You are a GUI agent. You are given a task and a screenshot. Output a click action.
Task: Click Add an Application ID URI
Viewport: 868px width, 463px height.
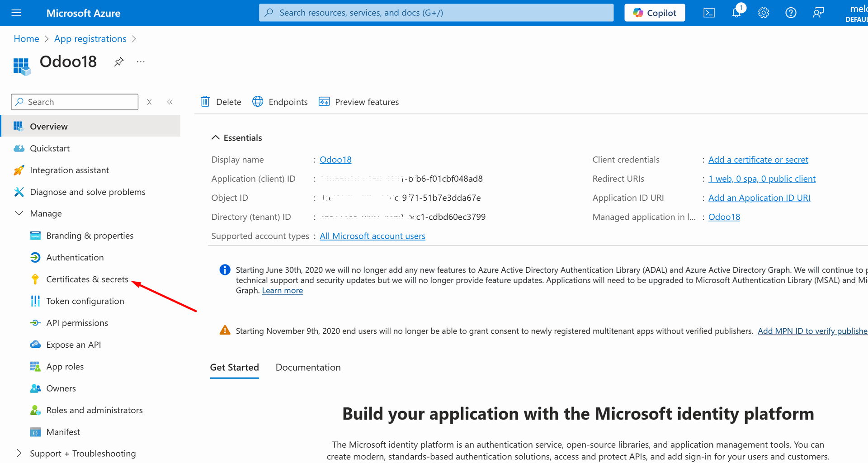(x=759, y=198)
